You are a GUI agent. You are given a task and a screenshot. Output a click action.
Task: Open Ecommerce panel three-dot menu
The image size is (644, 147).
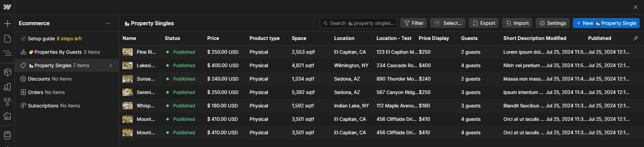coord(108,23)
